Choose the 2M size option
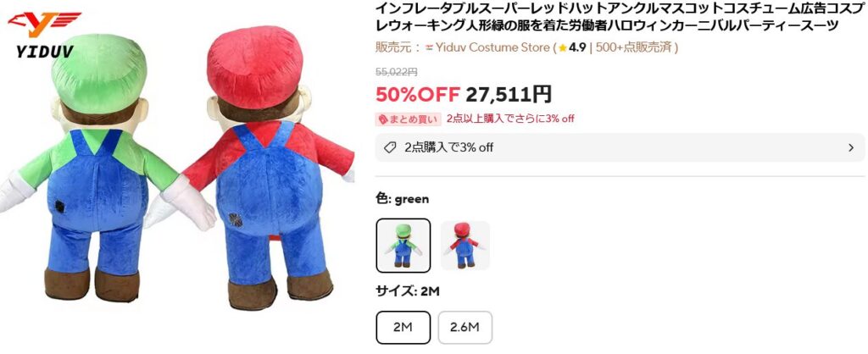This screenshot has width=868, height=354. tap(403, 328)
